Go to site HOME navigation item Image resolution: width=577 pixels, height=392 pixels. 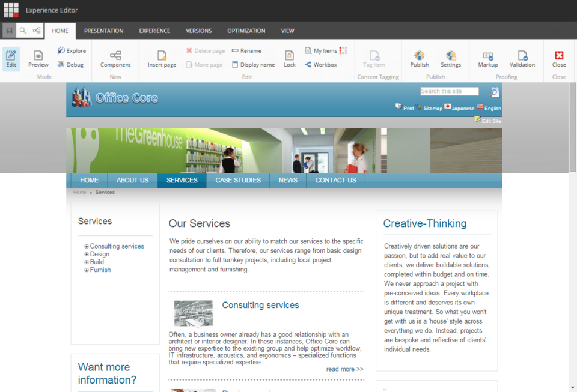point(89,180)
